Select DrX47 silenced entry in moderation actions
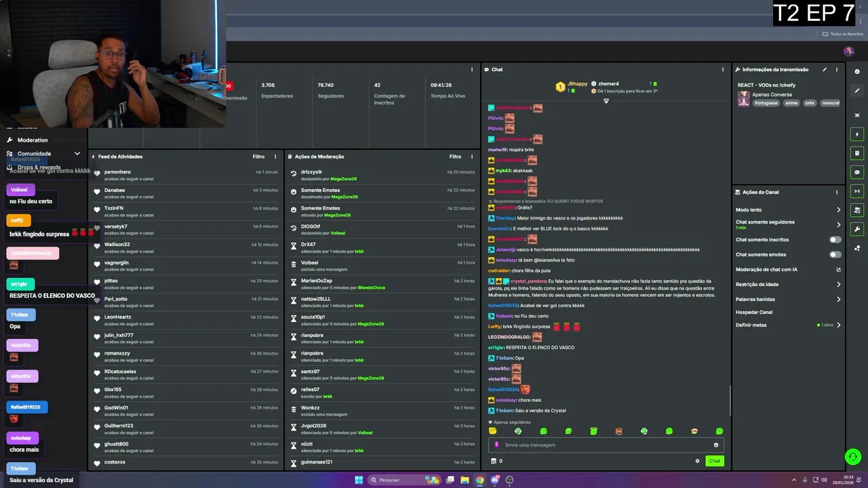Viewport: 868px width, 488px height. pos(382,247)
